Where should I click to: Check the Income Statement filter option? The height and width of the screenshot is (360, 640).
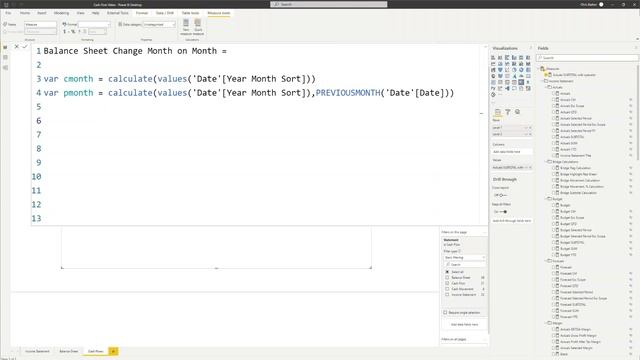click(x=447, y=295)
